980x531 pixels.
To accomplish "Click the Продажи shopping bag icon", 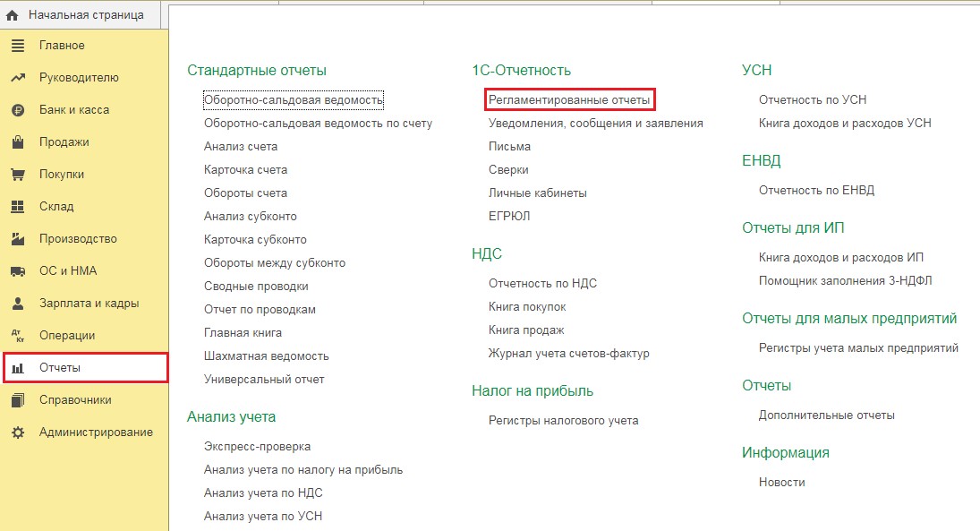I will tap(18, 142).
